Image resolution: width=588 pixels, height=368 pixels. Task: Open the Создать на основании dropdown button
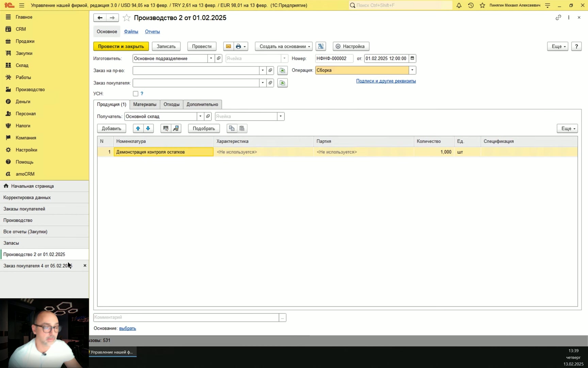coord(284,46)
